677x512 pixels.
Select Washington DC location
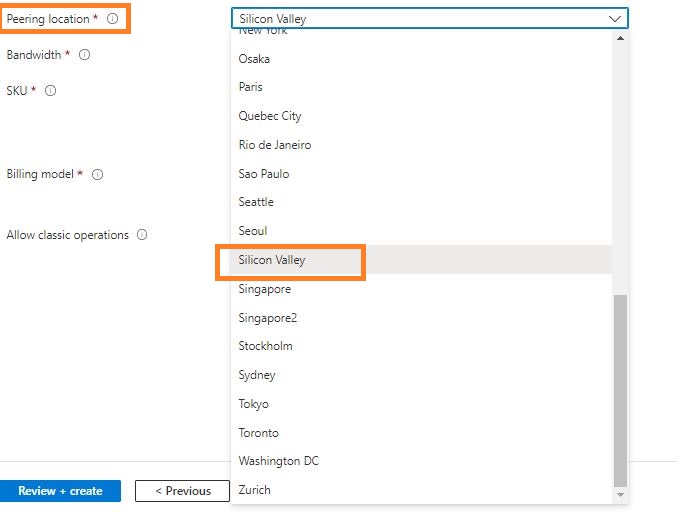tap(279, 461)
